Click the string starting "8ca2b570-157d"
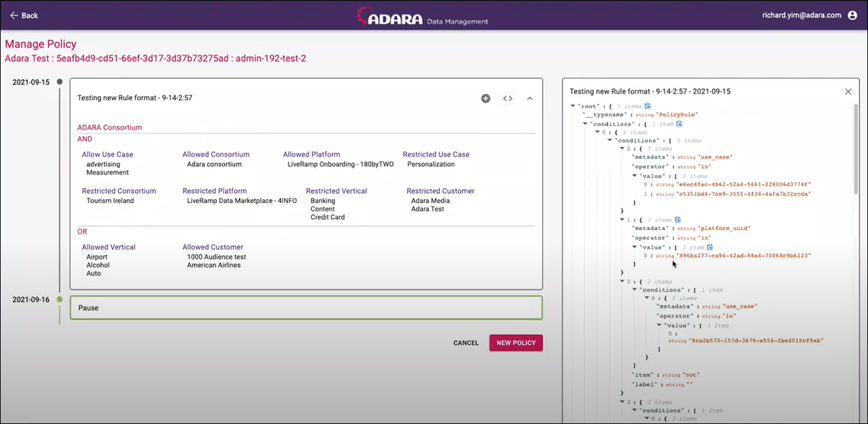868x424 pixels. [756, 341]
